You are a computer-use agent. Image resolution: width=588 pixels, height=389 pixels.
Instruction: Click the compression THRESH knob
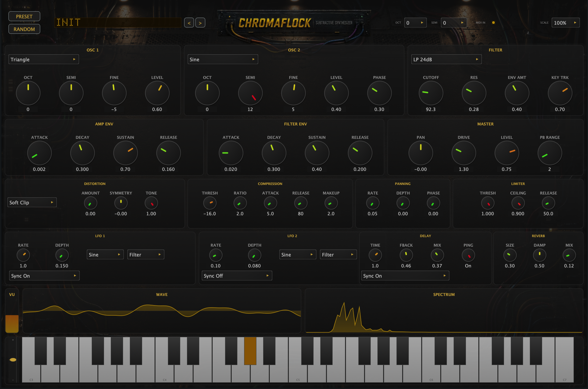(x=210, y=203)
